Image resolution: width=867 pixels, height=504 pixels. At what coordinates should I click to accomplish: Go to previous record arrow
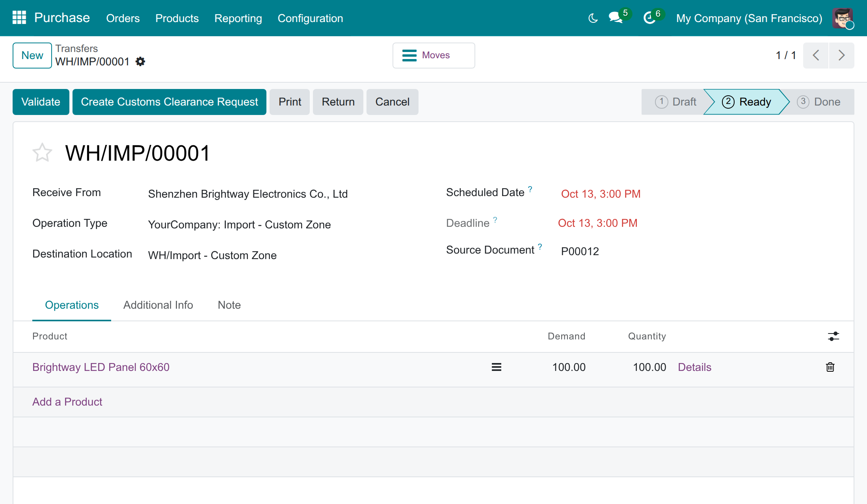[x=816, y=56]
